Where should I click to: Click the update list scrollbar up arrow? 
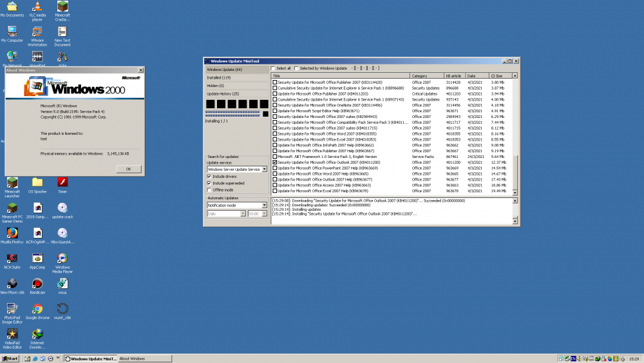[x=515, y=75]
